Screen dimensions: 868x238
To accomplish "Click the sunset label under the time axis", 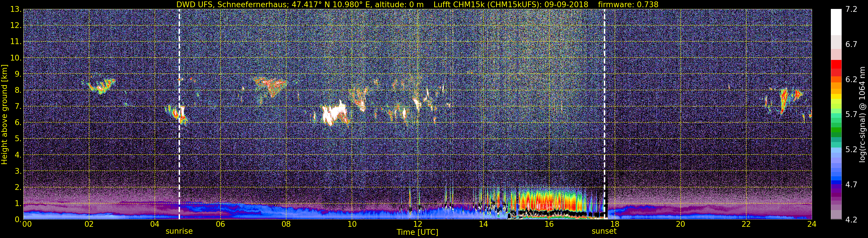I will pos(604,231).
